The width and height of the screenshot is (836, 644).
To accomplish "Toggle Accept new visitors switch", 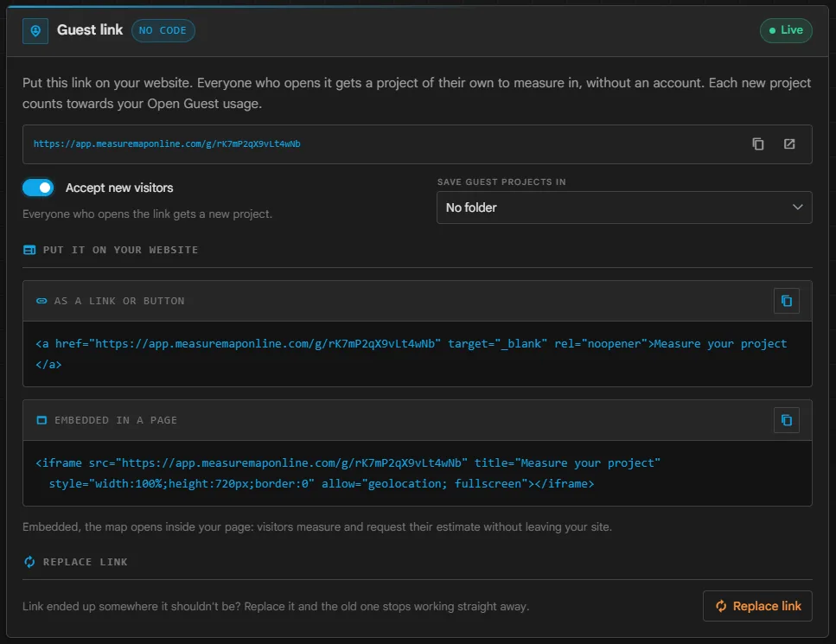I will coord(38,188).
